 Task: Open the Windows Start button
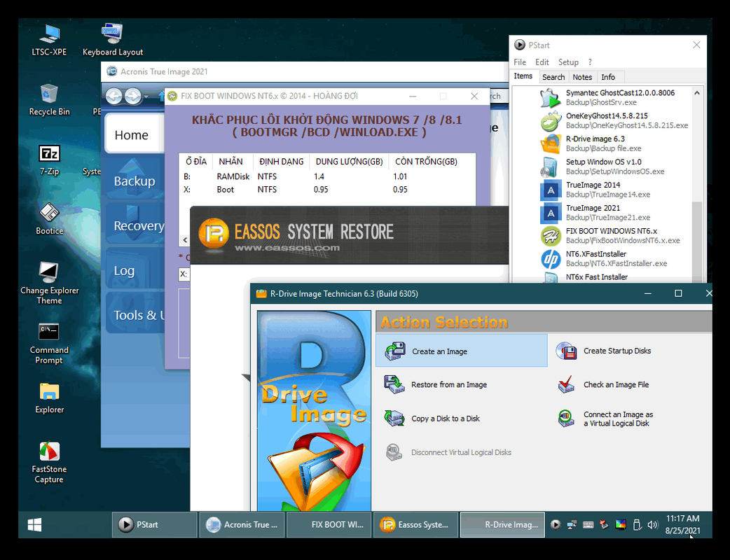[34, 525]
